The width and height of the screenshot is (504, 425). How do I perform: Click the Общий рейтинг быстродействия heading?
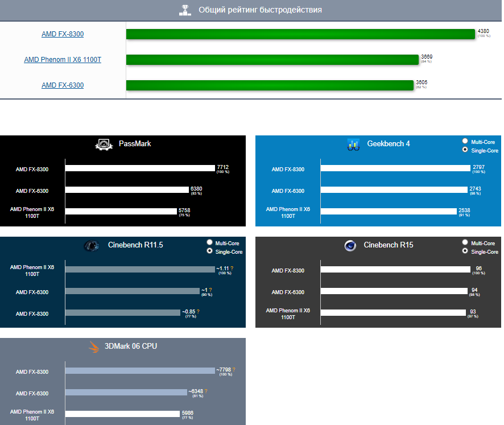(x=260, y=10)
